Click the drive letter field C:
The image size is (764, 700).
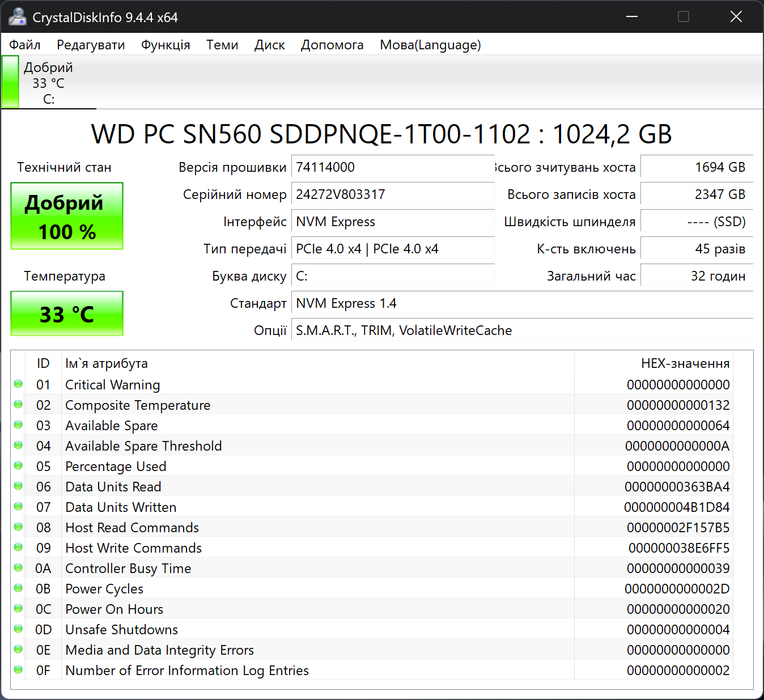pyautogui.click(x=393, y=276)
